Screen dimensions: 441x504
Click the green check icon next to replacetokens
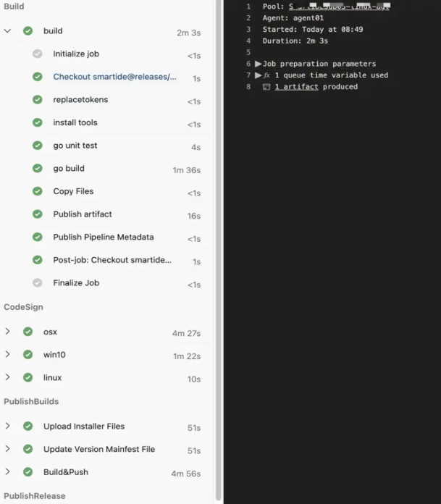click(38, 100)
